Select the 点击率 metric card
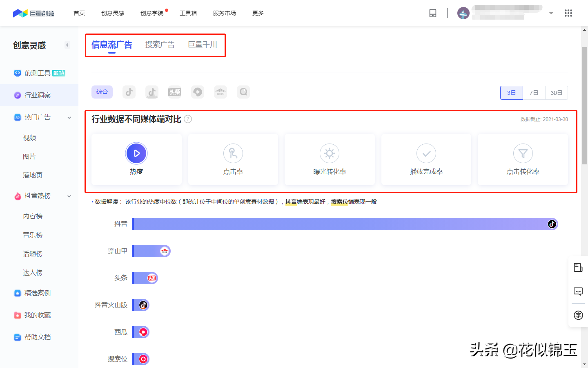This screenshot has height=368, width=588. point(233,159)
